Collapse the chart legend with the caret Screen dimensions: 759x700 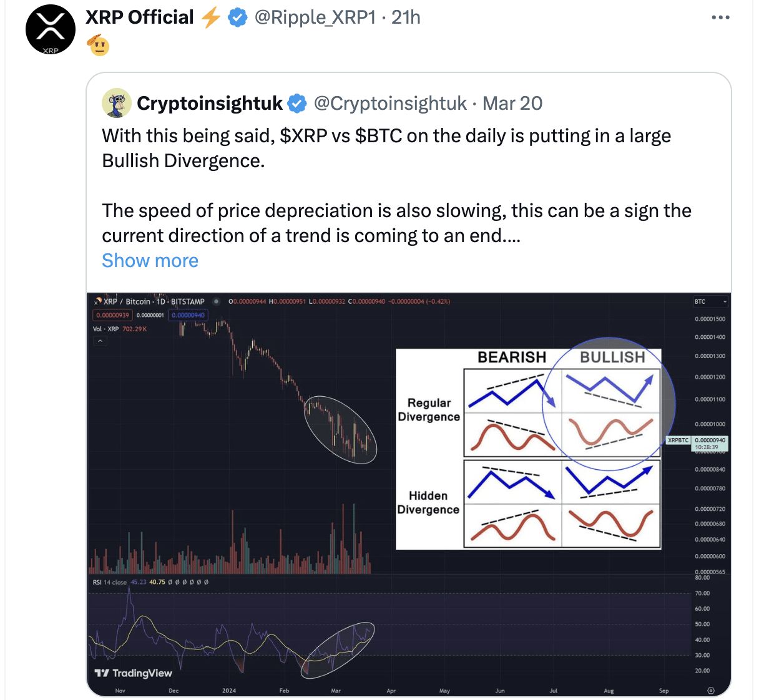coord(100,341)
